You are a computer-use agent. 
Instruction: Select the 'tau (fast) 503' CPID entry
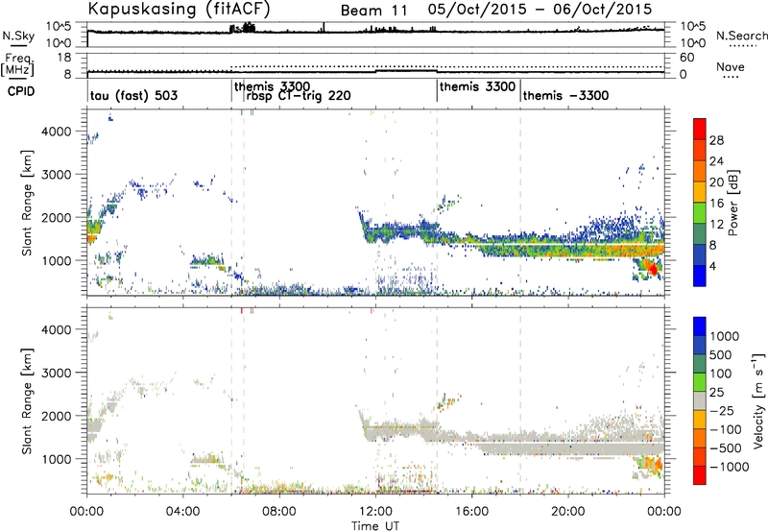pyautogui.click(x=133, y=95)
